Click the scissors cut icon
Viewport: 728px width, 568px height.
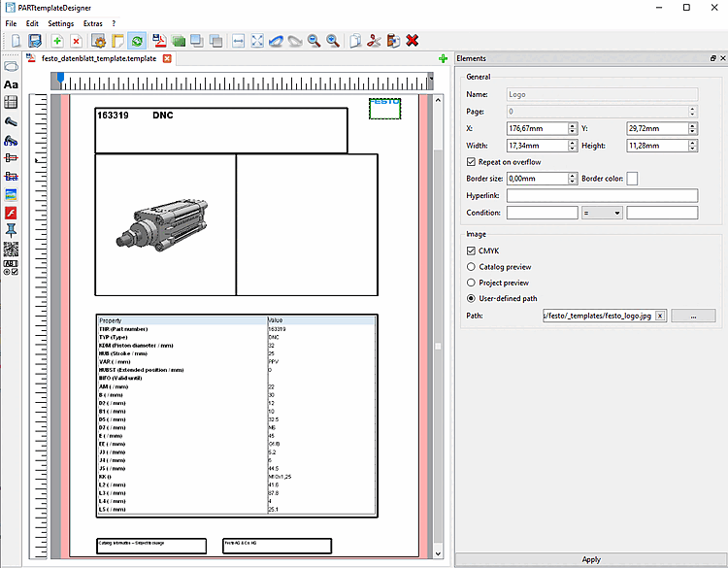(374, 41)
